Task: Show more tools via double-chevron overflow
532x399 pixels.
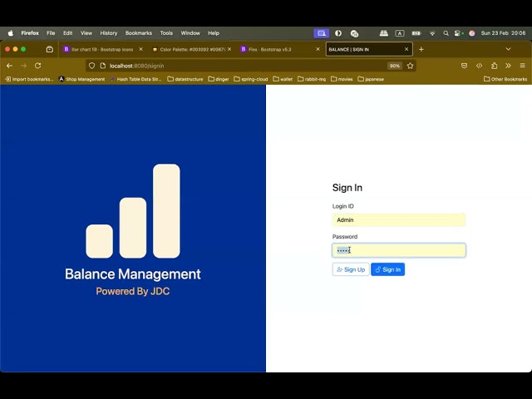Action: point(508,66)
